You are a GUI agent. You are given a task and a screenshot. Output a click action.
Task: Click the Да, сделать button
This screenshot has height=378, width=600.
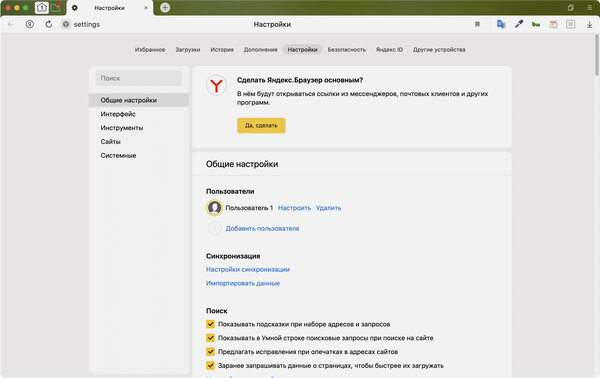[261, 125]
